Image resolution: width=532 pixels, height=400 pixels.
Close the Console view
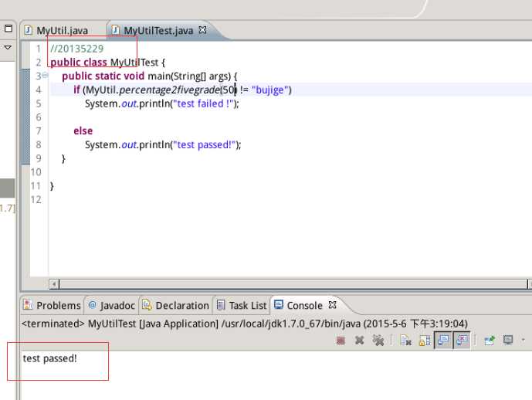click(333, 305)
